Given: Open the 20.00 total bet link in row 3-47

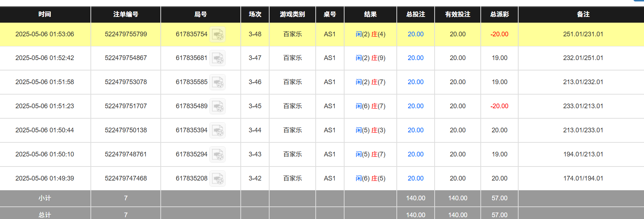Looking at the screenshot, I should 415,58.
